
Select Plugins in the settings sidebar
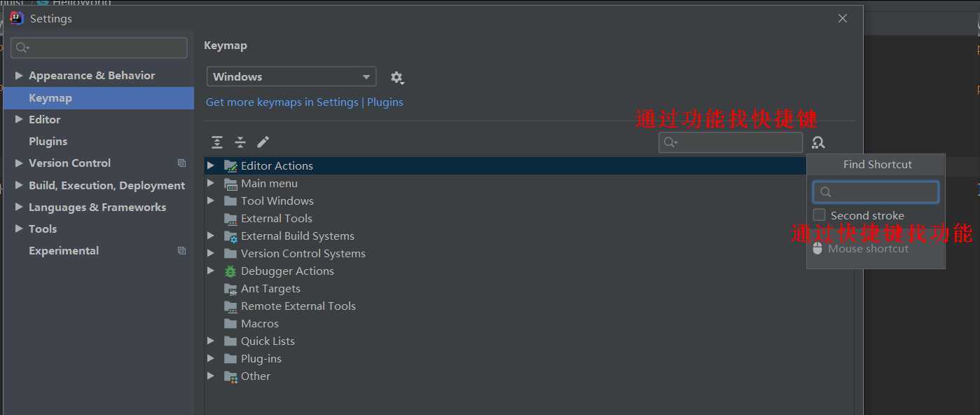pyautogui.click(x=48, y=142)
